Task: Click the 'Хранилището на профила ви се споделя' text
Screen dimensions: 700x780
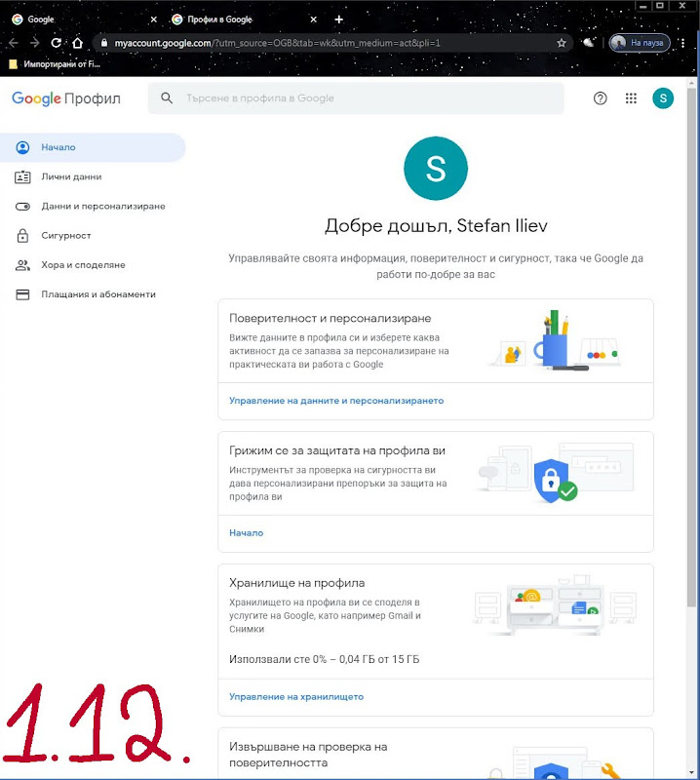Action: click(325, 615)
